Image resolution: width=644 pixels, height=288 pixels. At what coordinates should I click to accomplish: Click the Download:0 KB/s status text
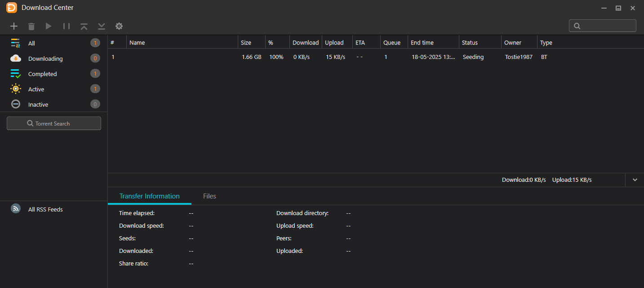(524, 180)
